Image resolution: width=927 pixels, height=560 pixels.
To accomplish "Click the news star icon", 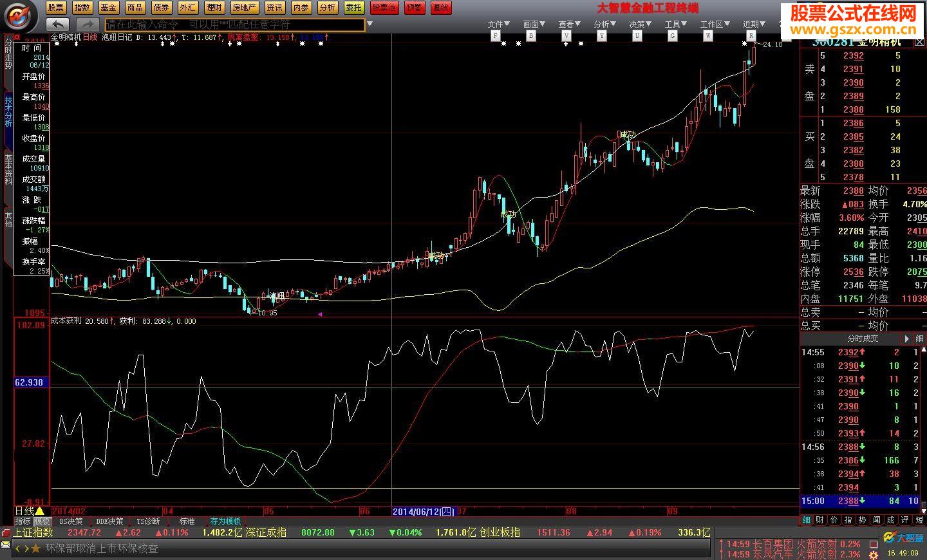I will point(35,548).
